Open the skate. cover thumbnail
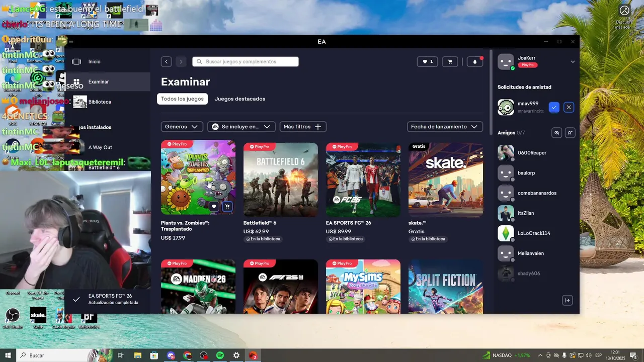The height and width of the screenshot is (362, 644). pos(446,180)
